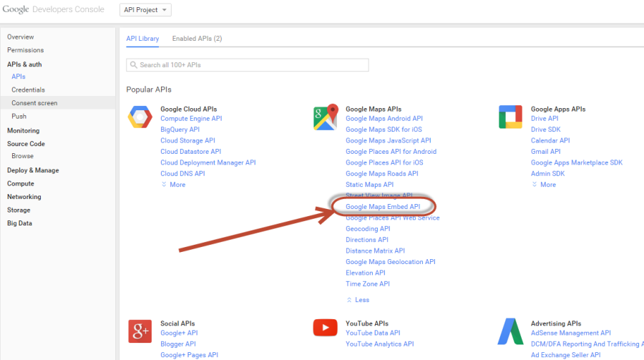644x360 pixels.
Task: Click the Google+ Social APIs icon
Action: tap(140, 331)
